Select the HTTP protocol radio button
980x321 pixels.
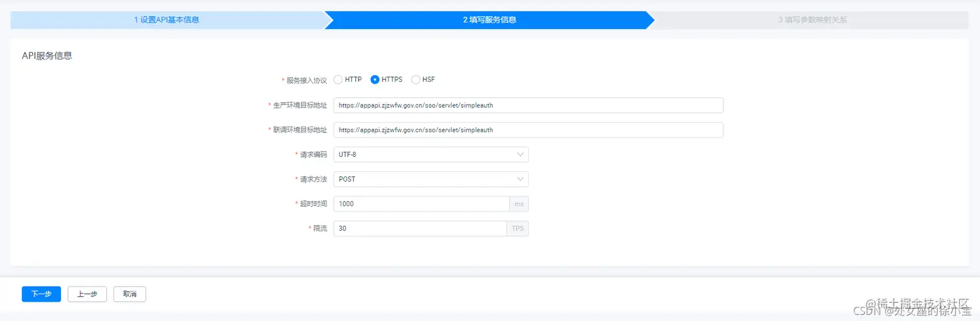click(x=338, y=80)
